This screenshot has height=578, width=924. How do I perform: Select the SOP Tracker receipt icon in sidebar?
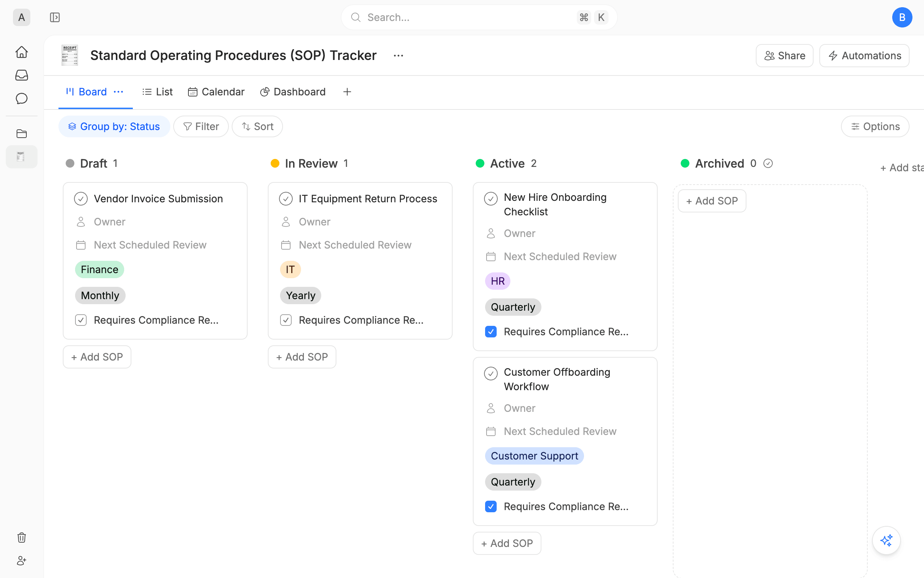click(21, 157)
